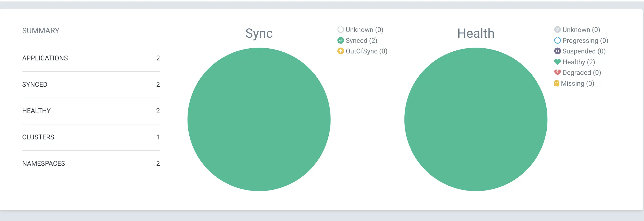Click the yellow OutOfSync arrow icon
Image resolution: width=644 pixels, height=221 pixels.
(341, 51)
